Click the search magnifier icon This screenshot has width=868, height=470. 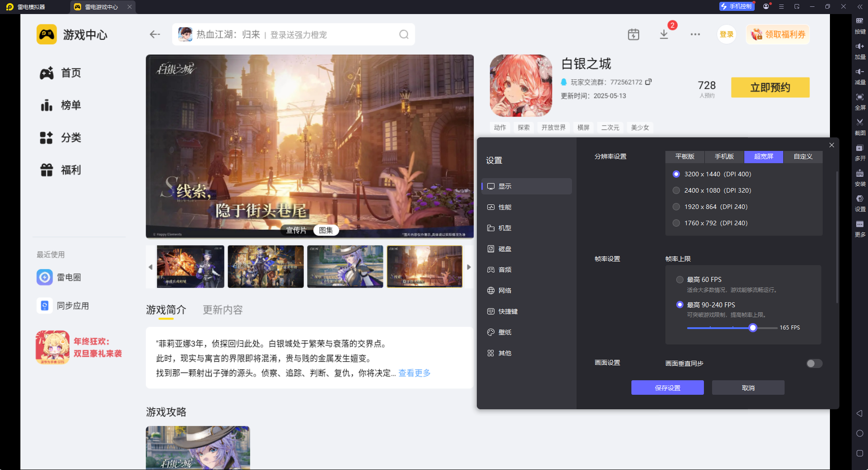[404, 34]
